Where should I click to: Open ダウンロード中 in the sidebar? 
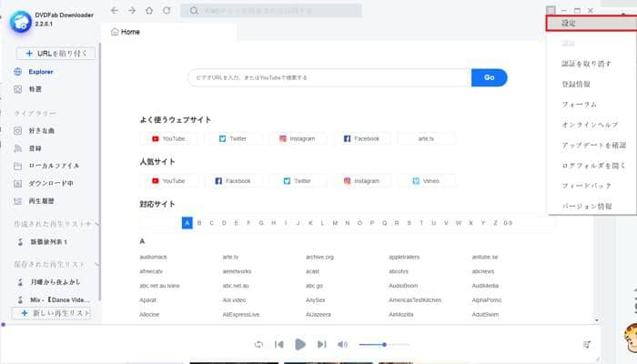pos(51,183)
